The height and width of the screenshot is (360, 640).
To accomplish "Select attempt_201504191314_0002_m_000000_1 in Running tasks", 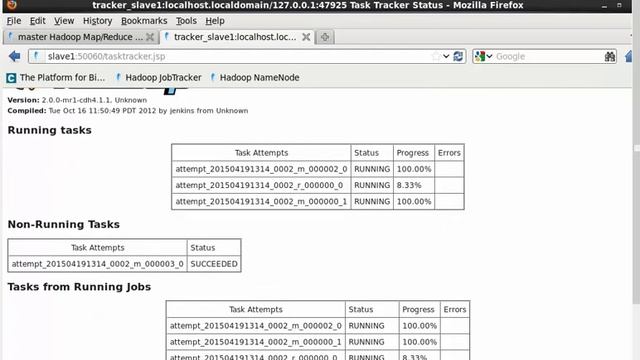I will click(261, 202).
